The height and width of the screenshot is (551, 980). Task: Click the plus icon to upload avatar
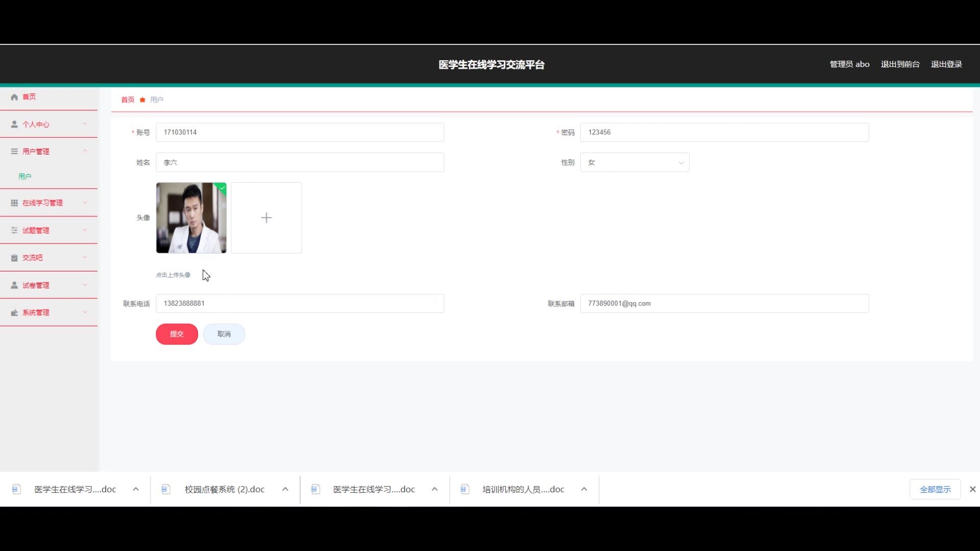tap(266, 218)
